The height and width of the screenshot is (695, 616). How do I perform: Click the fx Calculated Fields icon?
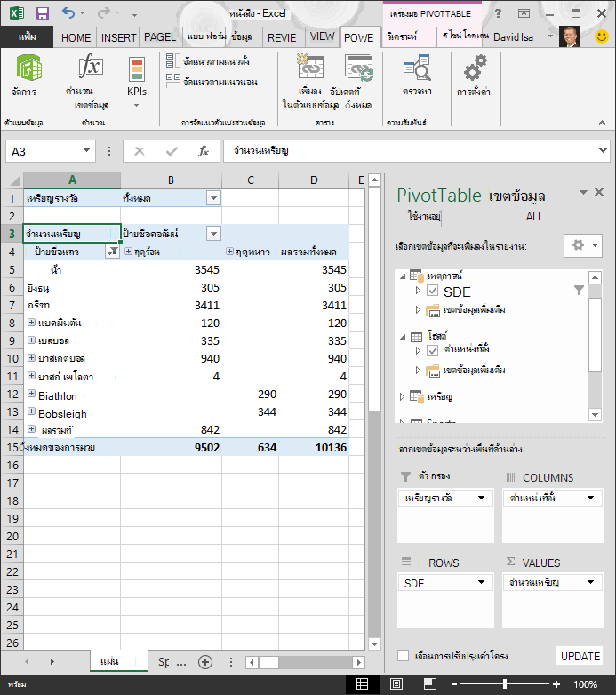point(91,67)
